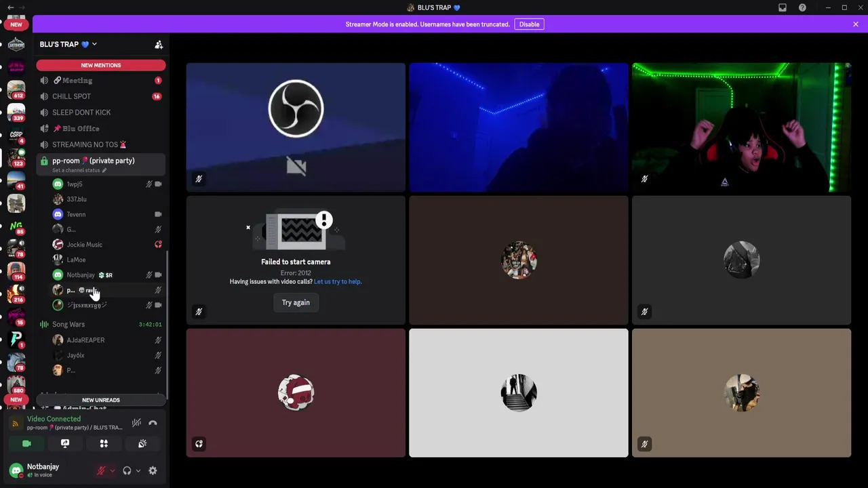
Task: Click Set a channel status
Action: coord(79,170)
